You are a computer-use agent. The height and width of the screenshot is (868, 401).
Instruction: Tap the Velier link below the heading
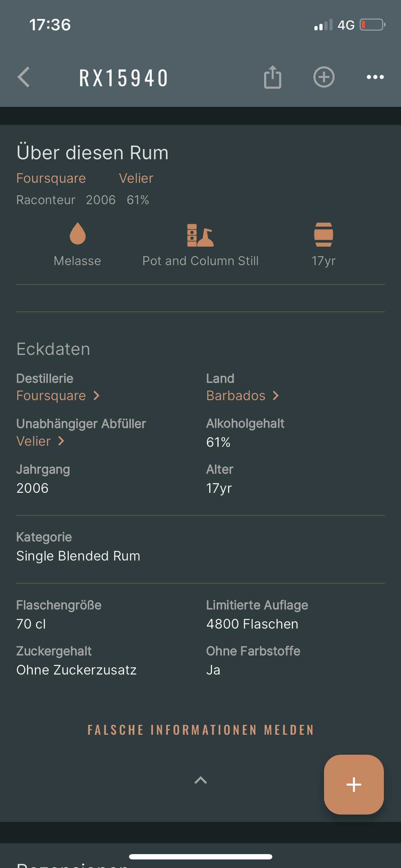(136, 178)
